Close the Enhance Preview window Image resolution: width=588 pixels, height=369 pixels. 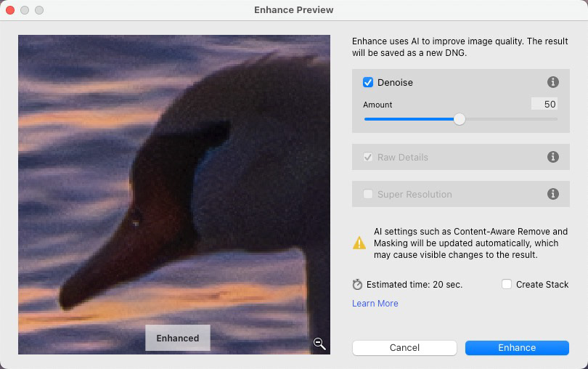point(10,10)
